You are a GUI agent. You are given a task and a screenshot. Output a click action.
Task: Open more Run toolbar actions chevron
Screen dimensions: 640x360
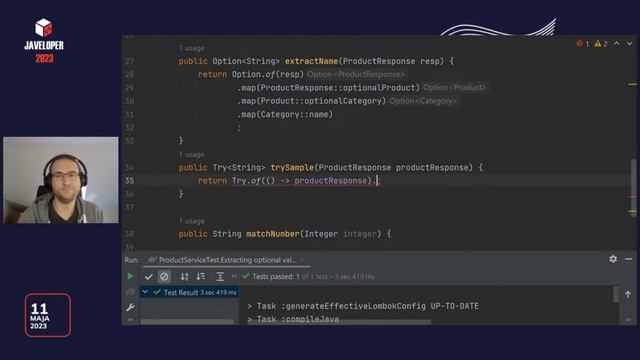click(234, 277)
